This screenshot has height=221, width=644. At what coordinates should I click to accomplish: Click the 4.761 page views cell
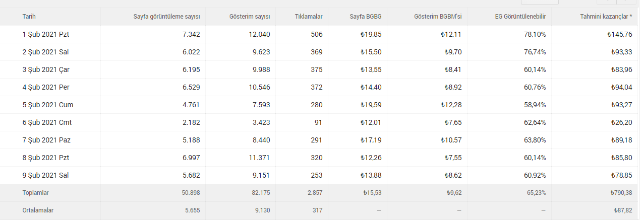pos(191,105)
